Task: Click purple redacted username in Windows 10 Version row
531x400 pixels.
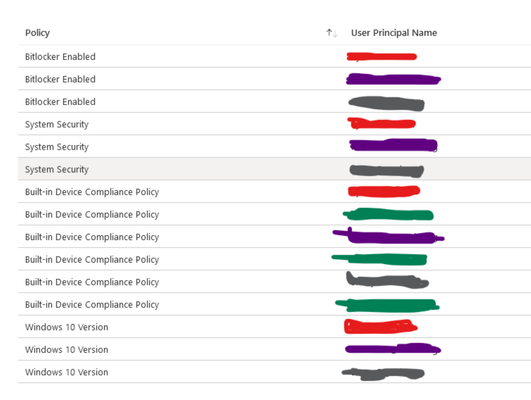Action: tap(393, 349)
